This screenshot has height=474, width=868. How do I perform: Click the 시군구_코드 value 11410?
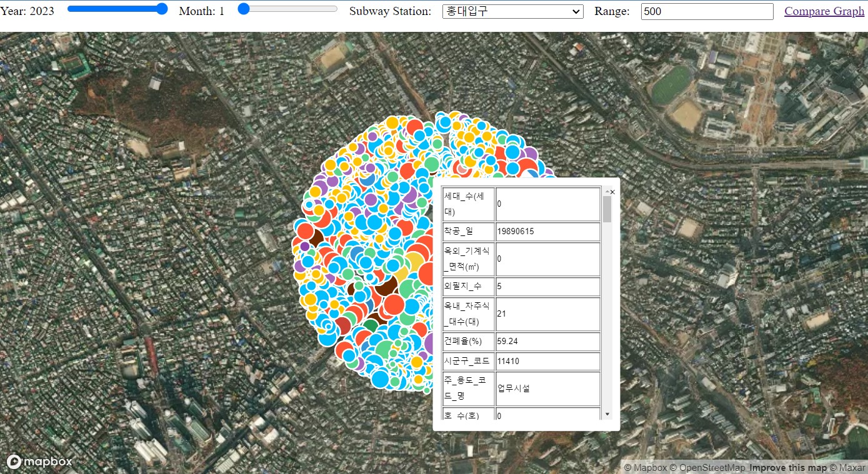coord(547,362)
